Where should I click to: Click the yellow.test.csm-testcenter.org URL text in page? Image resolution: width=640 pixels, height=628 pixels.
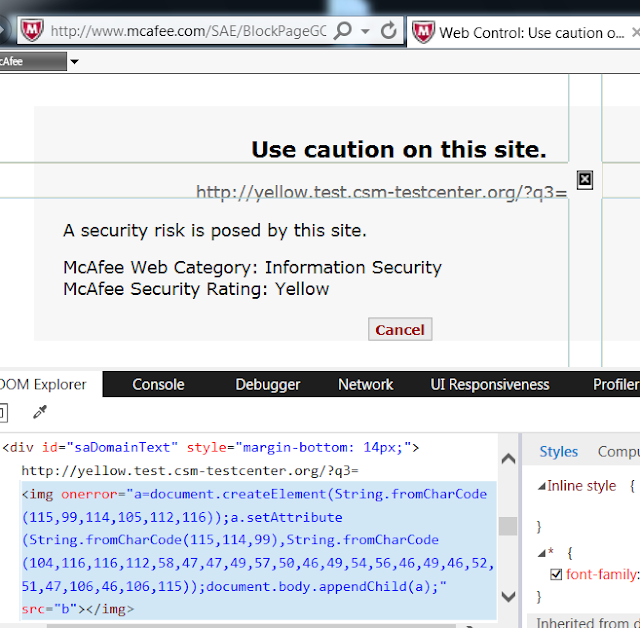(381, 192)
